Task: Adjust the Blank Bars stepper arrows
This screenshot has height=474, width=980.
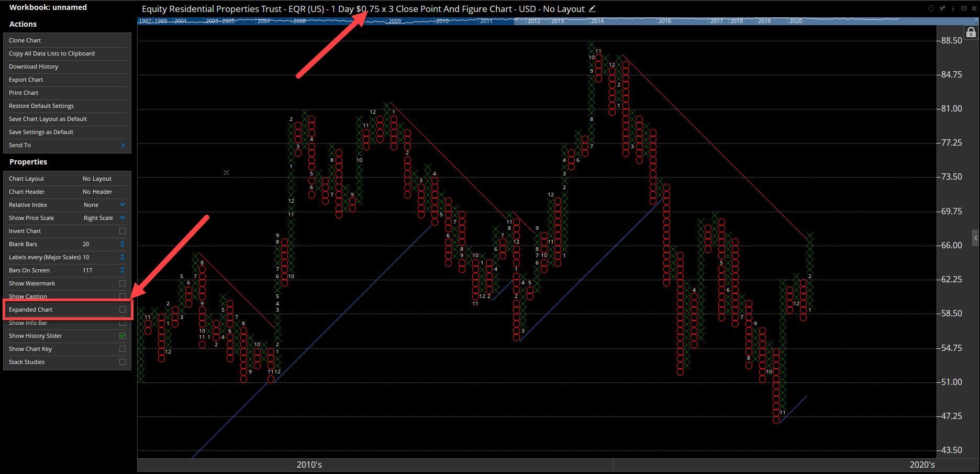Action: 122,244
